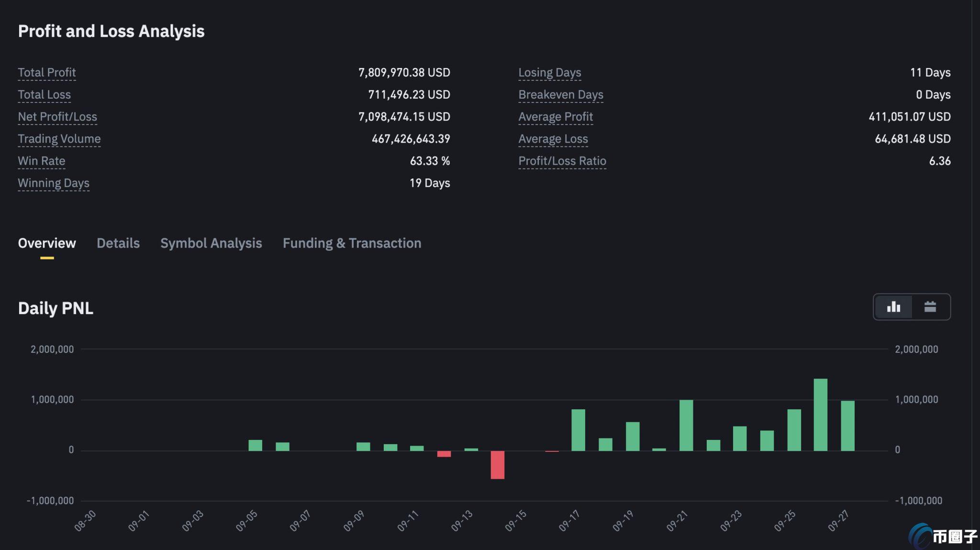Click the green bar at 09-25

[794, 430]
